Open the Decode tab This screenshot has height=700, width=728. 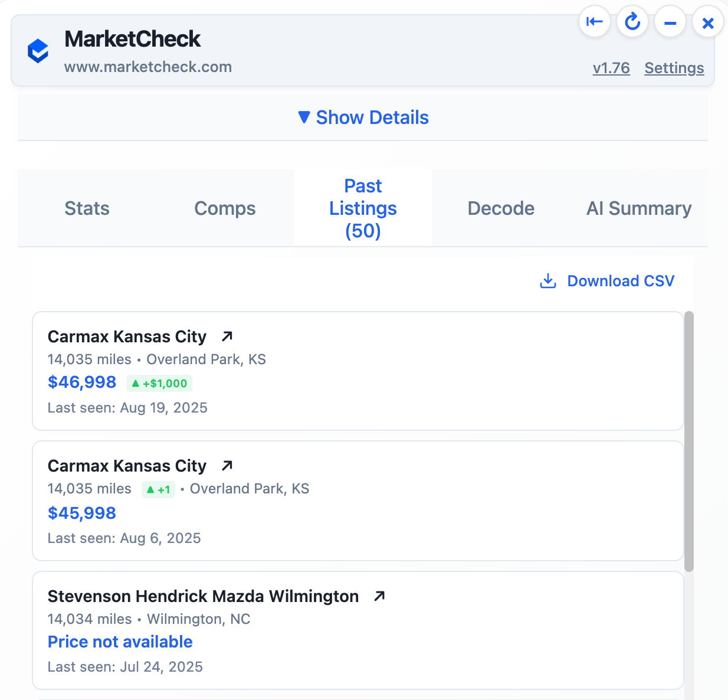[501, 208]
